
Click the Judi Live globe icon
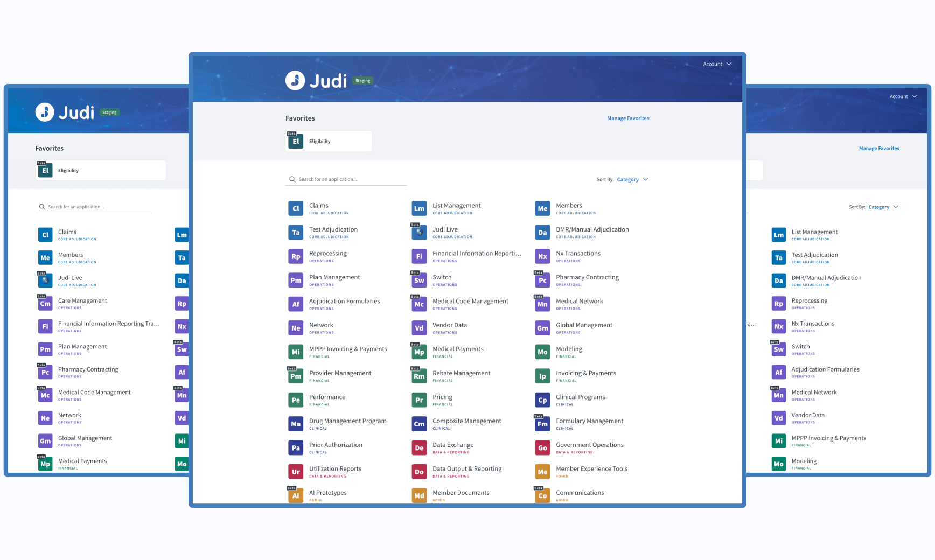(x=419, y=233)
